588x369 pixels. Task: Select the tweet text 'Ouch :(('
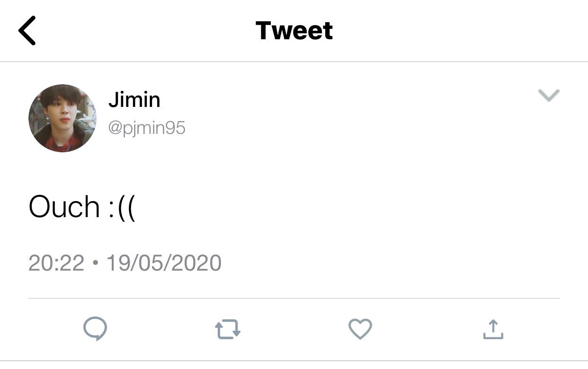point(82,207)
